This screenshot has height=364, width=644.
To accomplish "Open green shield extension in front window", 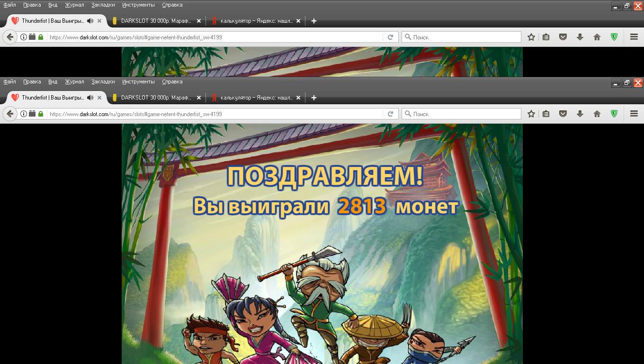I will pos(614,114).
